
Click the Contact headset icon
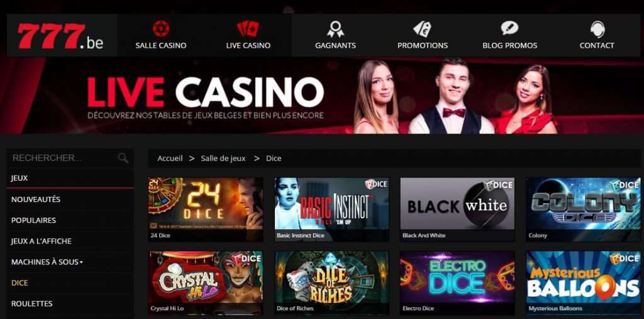pyautogui.click(x=597, y=29)
